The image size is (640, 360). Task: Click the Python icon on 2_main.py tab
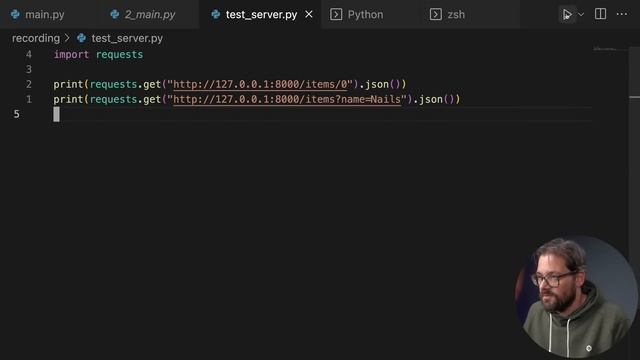pos(115,14)
